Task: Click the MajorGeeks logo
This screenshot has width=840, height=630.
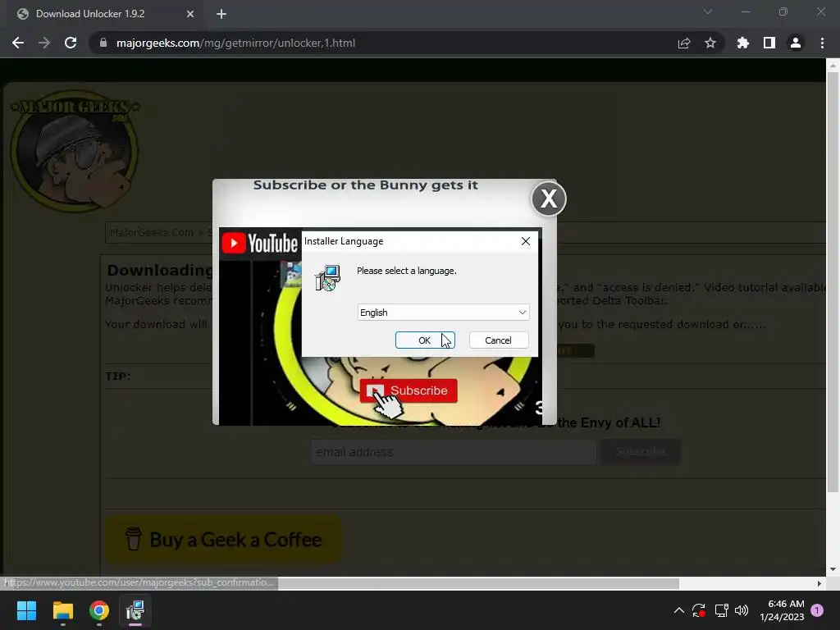Action: coord(75,150)
